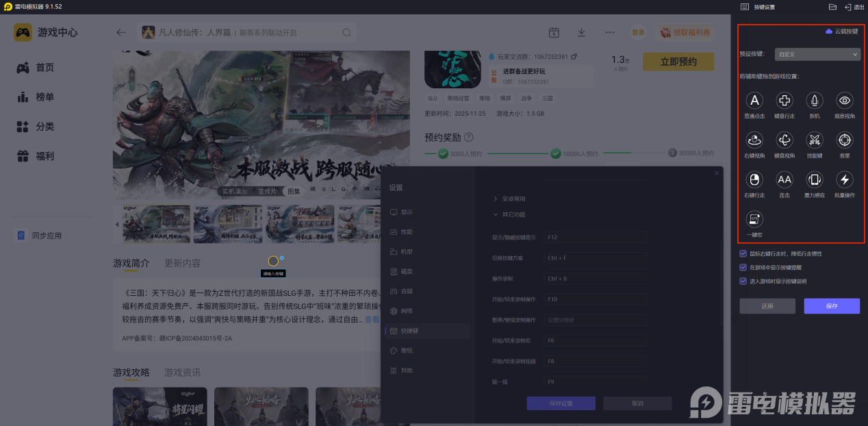Click 退出 exit in the title bar
This screenshot has width=868, height=426.
click(854, 7)
